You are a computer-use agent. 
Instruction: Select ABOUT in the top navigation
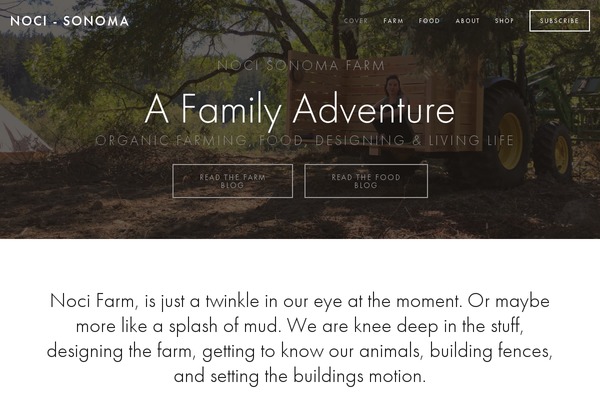pos(467,21)
